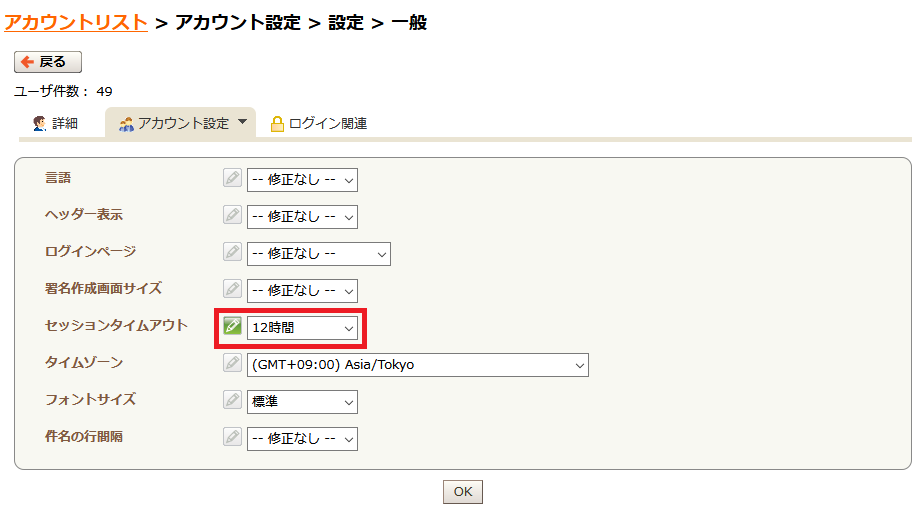
Task: Click the users icon on アカウント設定 tab
Action: (x=126, y=124)
